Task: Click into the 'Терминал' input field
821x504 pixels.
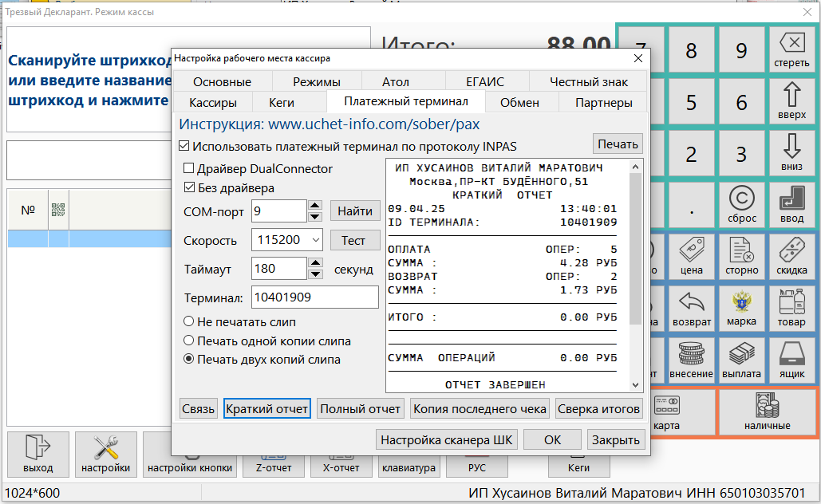Action: click(x=314, y=297)
